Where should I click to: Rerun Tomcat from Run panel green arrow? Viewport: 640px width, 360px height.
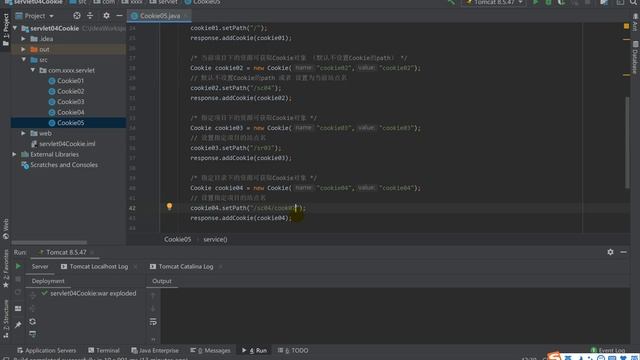(18, 266)
